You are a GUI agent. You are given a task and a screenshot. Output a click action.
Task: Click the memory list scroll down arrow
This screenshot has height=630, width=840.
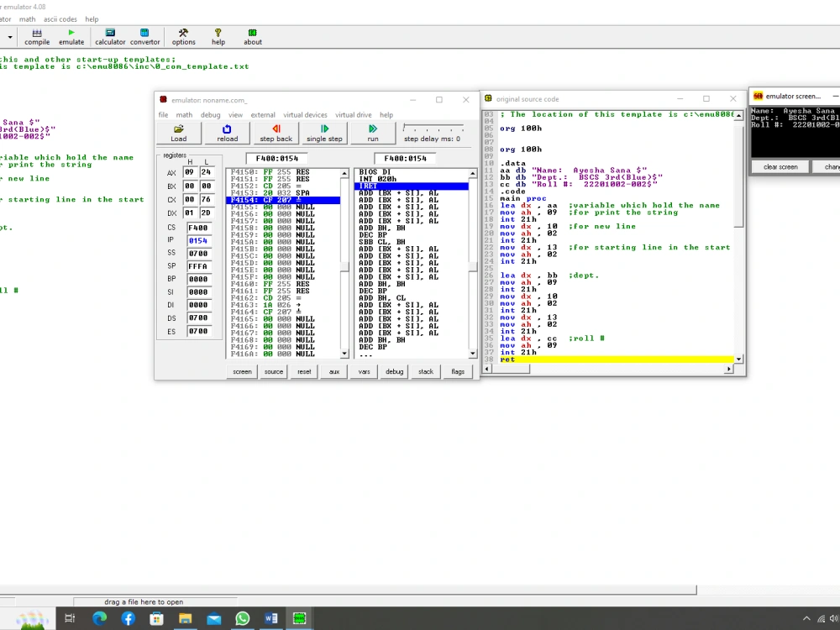click(x=344, y=354)
